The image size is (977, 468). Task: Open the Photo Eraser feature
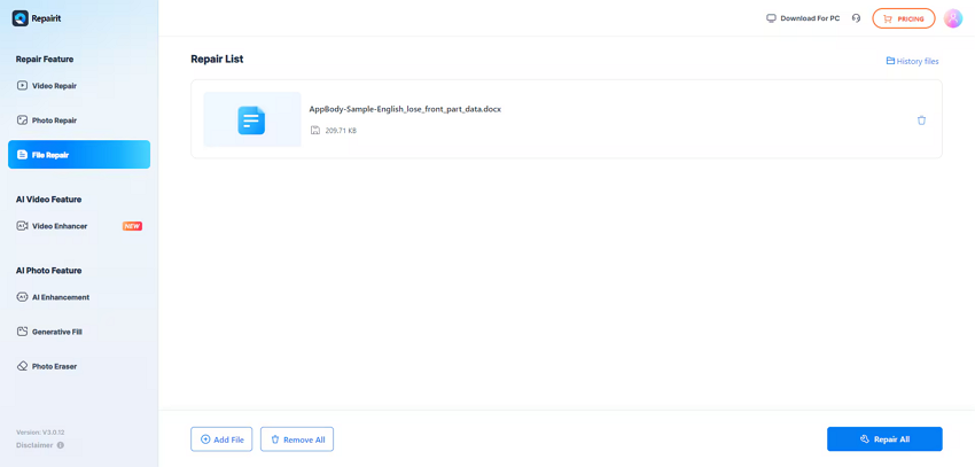pyautogui.click(x=54, y=366)
